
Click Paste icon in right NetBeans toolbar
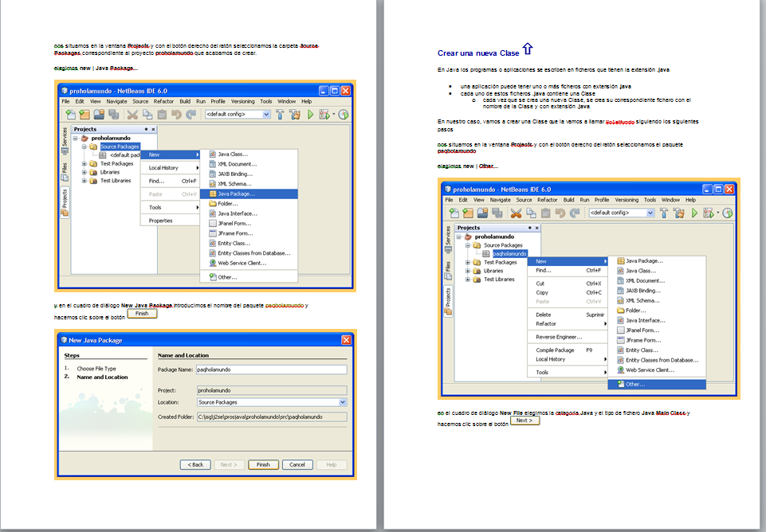pos(546,213)
